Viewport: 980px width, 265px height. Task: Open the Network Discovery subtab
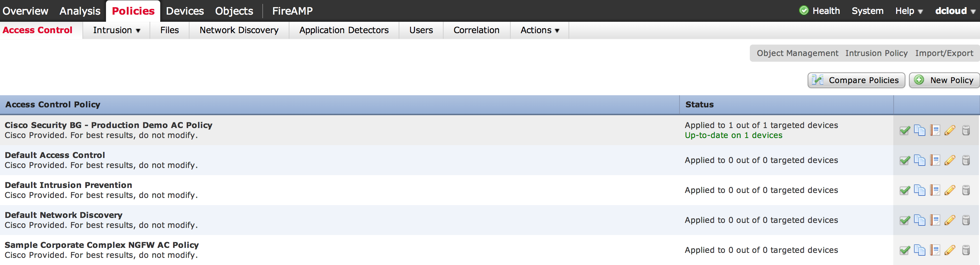(x=239, y=30)
